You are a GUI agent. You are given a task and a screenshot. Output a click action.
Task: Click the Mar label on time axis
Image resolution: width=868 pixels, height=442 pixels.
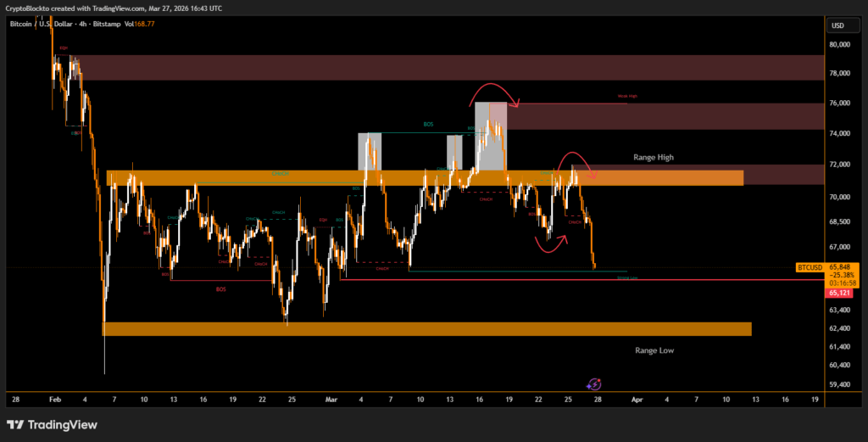[x=332, y=398]
